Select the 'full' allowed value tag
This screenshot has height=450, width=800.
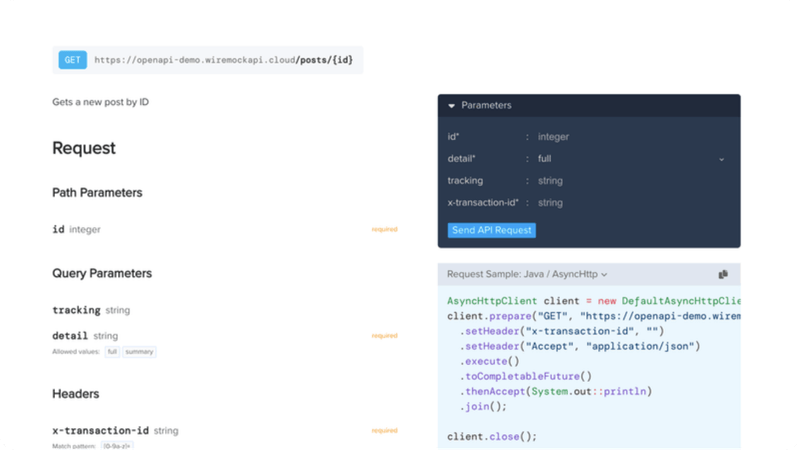point(112,352)
